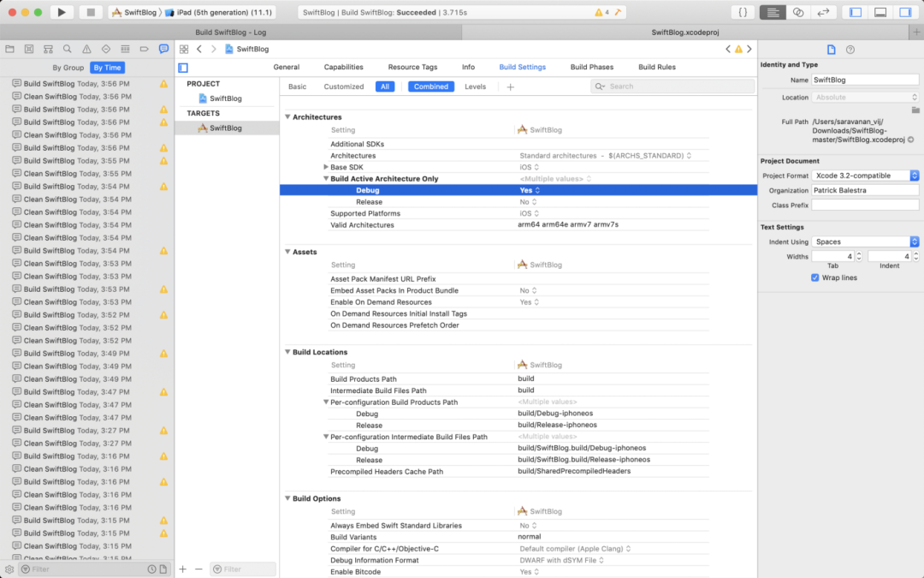Collapse the Build Locations section
The image size is (924, 578).
[287, 352]
